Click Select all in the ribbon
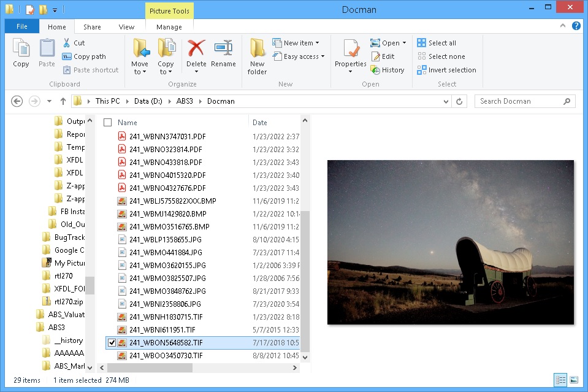 [x=437, y=43]
